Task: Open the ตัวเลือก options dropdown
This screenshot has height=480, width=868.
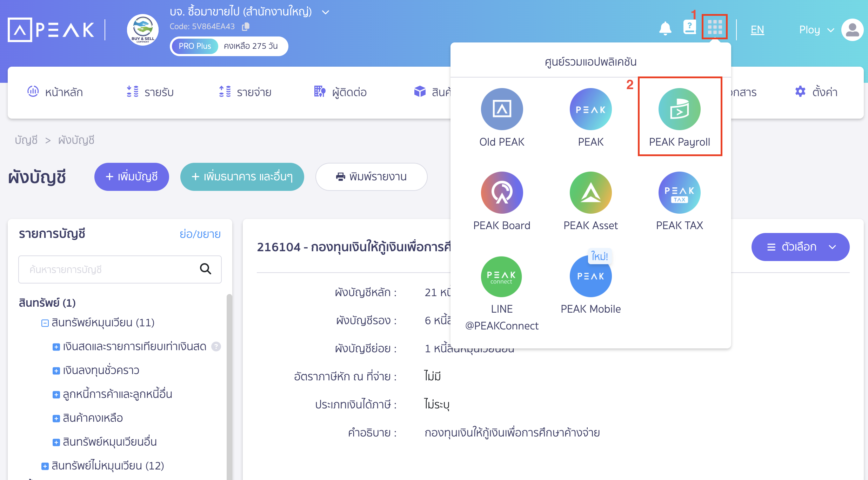Action: [x=800, y=247]
